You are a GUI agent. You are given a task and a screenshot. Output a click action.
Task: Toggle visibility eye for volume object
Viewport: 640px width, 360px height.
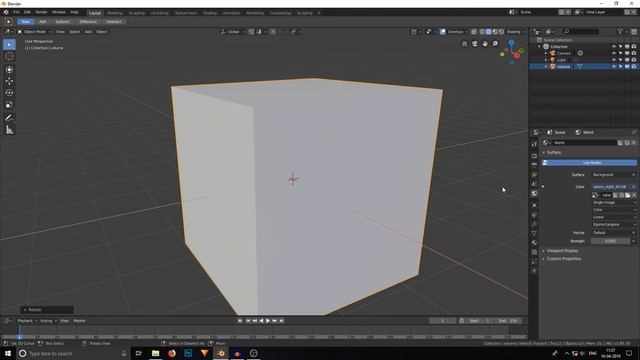[613, 66]
